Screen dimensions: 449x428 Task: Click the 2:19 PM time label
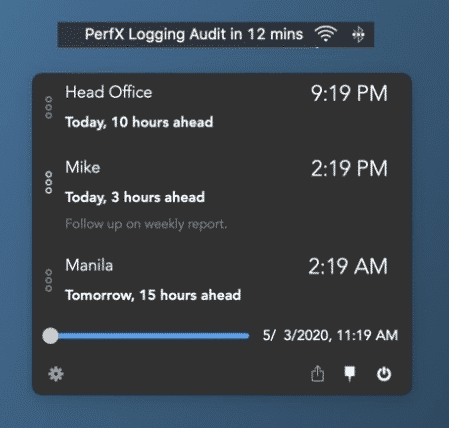coord(349,168)
